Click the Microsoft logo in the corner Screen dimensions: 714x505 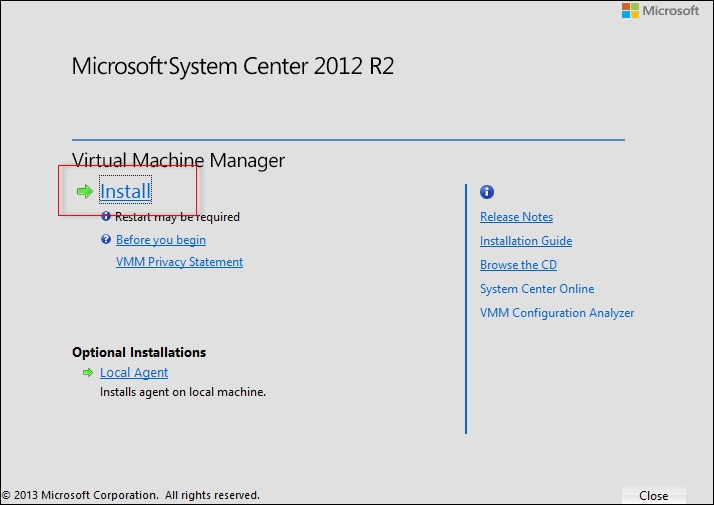click(660, 11)
